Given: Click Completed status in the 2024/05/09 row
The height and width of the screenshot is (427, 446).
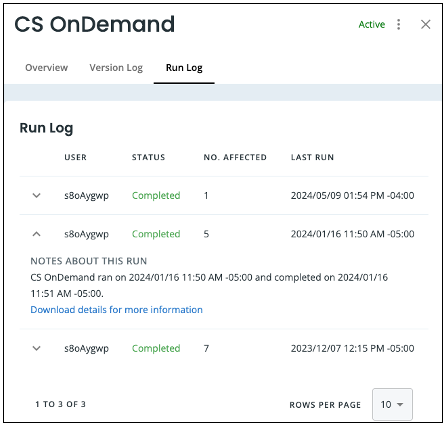Looking at the screenshot, I should coord(156,195).
